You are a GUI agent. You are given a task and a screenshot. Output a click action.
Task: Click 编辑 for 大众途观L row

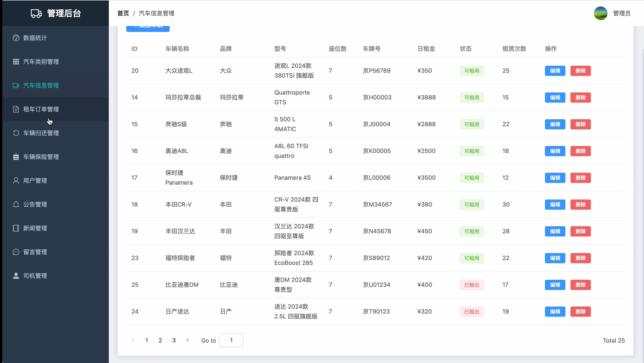tap(555, 71)
